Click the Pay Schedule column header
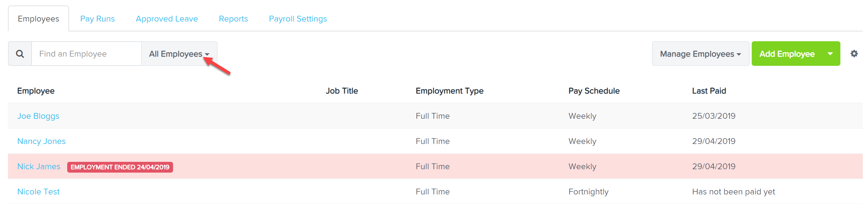 (594, 91)
